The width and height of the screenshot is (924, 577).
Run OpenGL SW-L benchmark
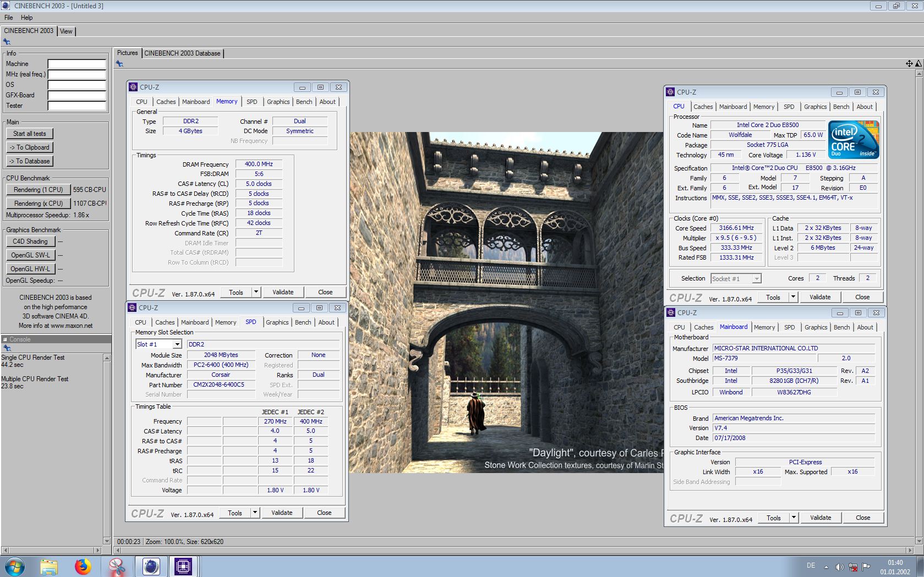(30, 255)
